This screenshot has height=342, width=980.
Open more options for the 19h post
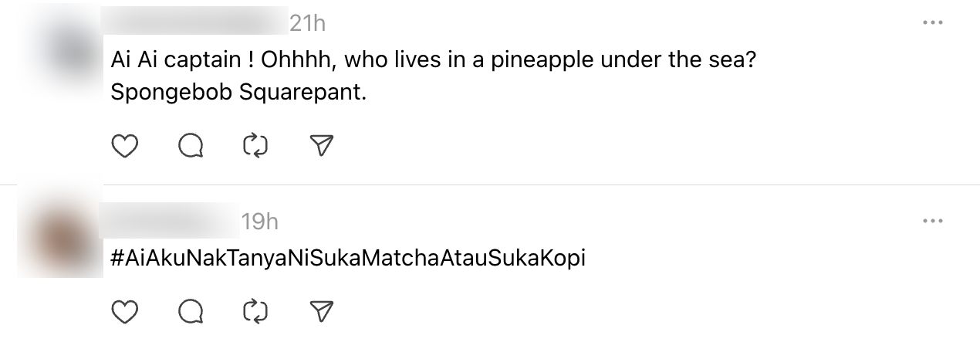click(x=933, y=222)
